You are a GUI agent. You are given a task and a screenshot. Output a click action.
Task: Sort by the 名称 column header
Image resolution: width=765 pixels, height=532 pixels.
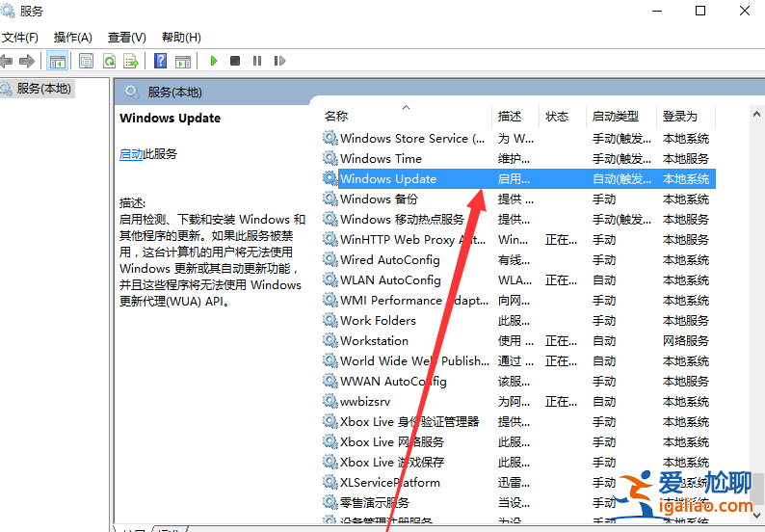406,117
